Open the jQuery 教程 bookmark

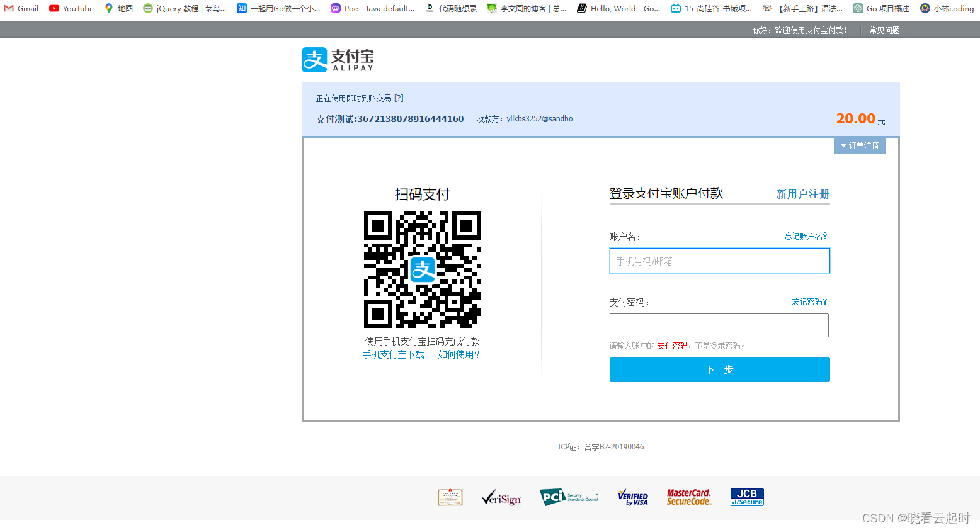185,8
